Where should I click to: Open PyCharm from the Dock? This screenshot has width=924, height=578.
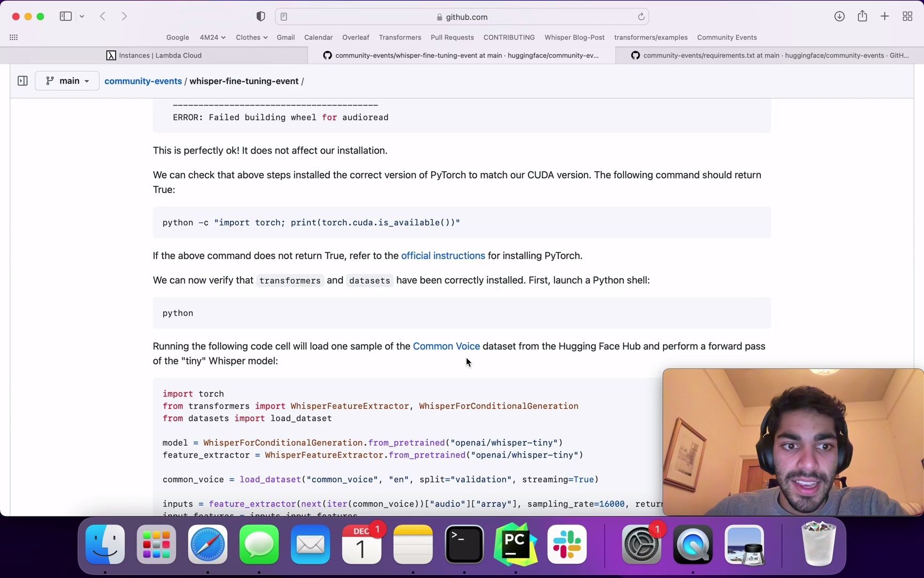coord(515,545)
